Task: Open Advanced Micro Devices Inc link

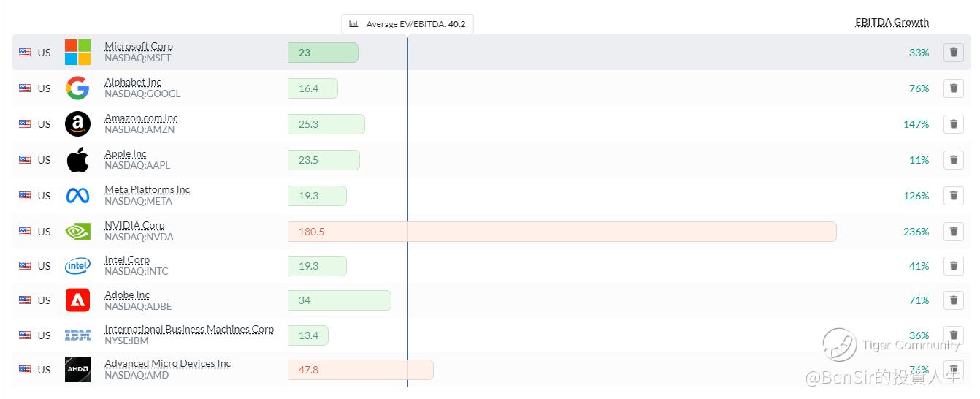Action: coord(167,364)
